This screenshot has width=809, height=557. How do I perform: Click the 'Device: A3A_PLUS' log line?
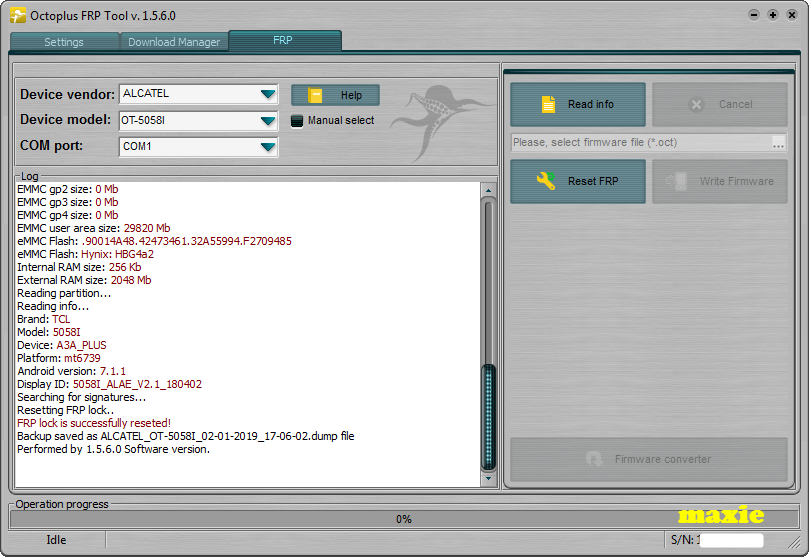[62, 345]
